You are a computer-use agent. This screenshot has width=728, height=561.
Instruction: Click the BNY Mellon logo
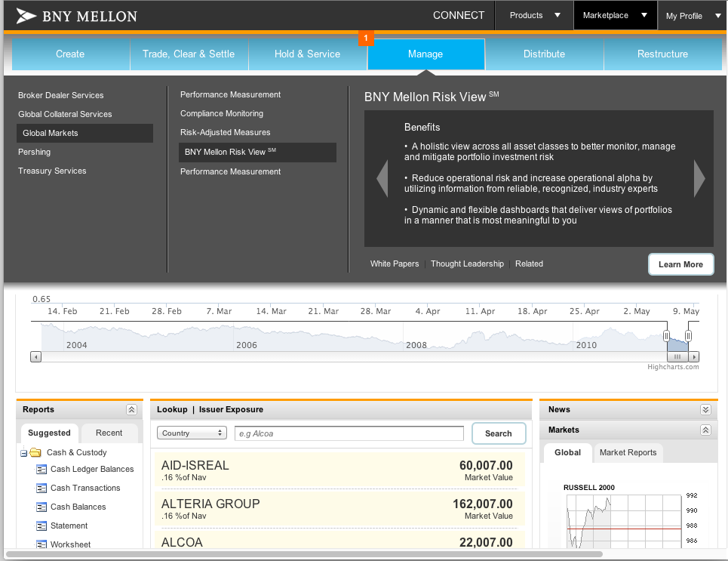coord(77,16)
